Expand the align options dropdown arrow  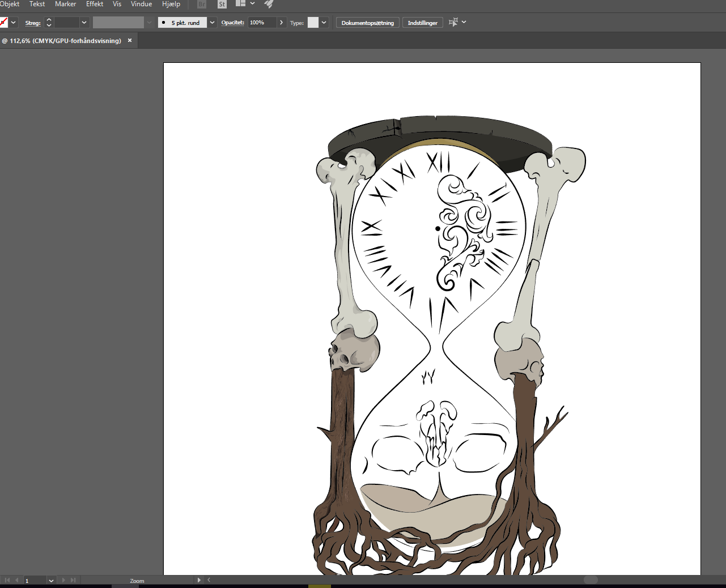[x=464, y=22]
